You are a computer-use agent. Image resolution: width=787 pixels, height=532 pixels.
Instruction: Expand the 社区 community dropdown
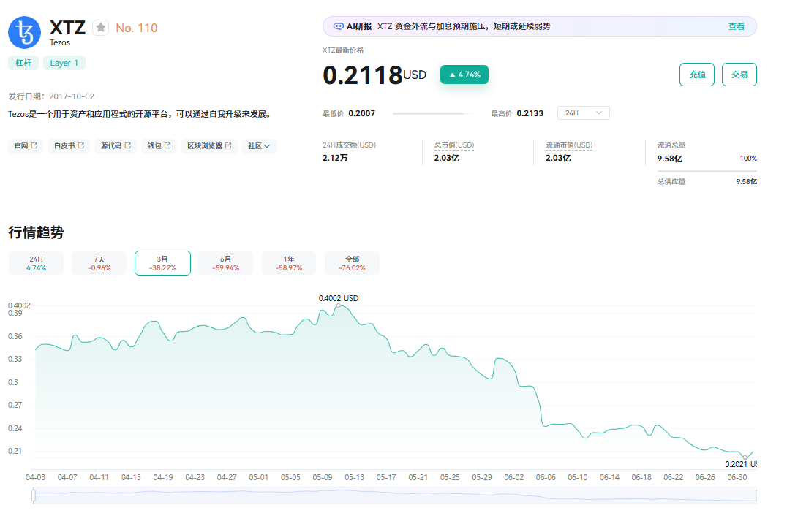[259, 146]
